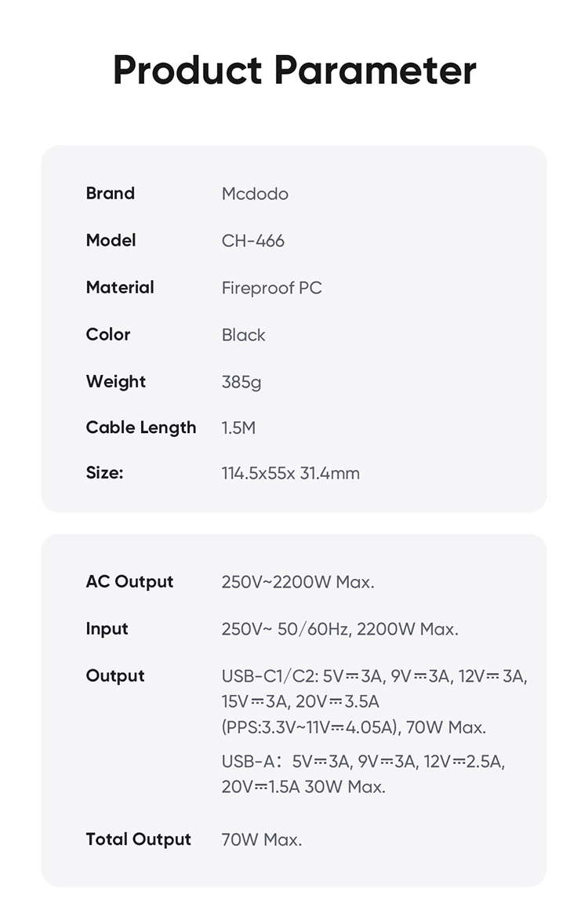Click the Product Parameter heading

click(x=294, y=69)
